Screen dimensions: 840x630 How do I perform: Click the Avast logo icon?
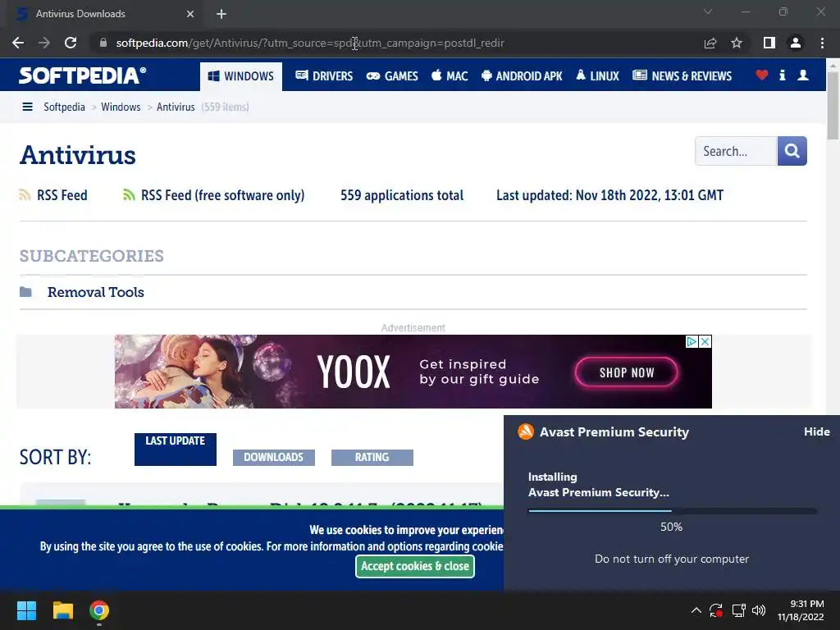coord(526,431)
